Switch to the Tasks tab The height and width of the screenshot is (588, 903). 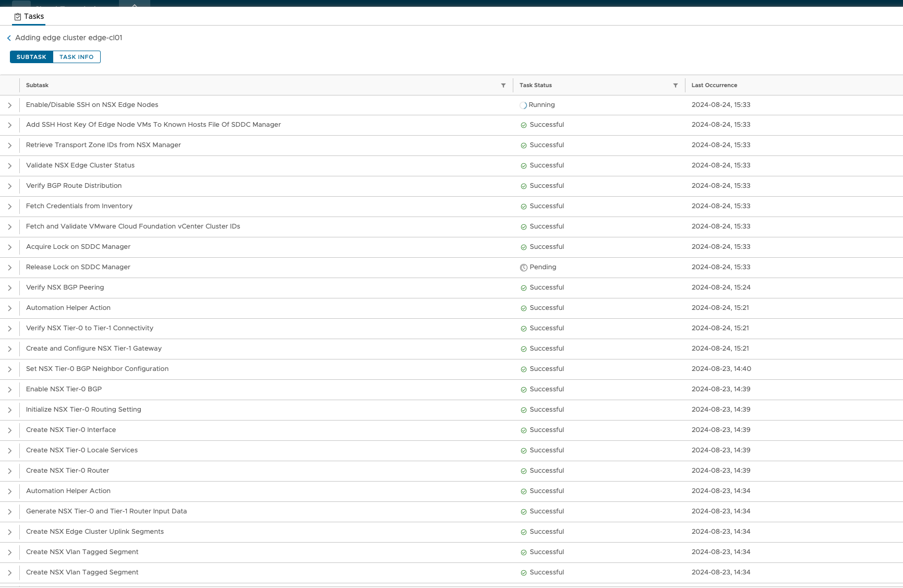coord(29,17)
